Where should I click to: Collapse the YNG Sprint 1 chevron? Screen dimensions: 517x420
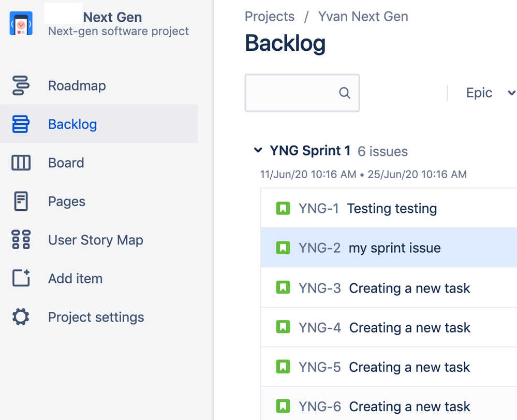(x=258, y=151)
